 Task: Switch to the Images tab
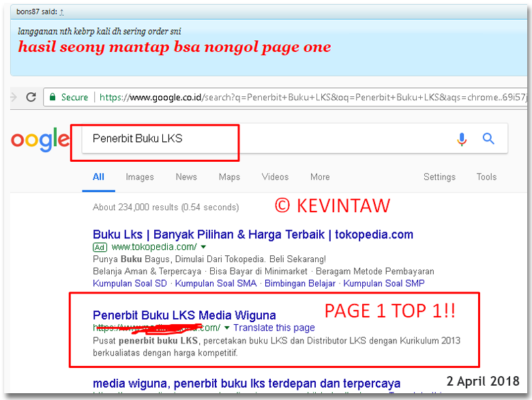click(x=140, y=177)
